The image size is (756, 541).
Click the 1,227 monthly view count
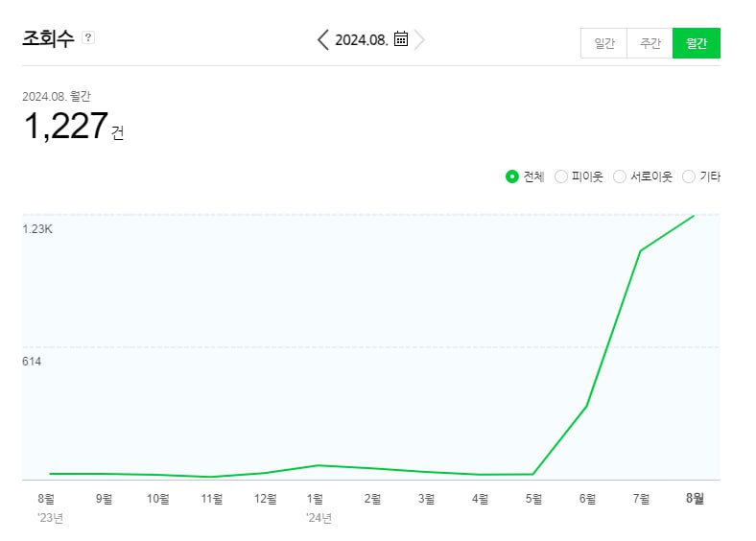65,126
